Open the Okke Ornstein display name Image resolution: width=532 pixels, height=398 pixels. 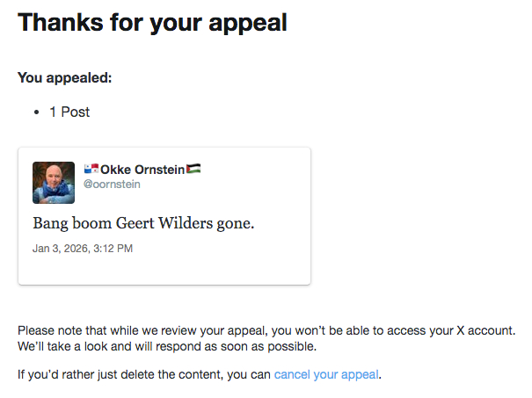pyautogui.click(x=142, y=170)
